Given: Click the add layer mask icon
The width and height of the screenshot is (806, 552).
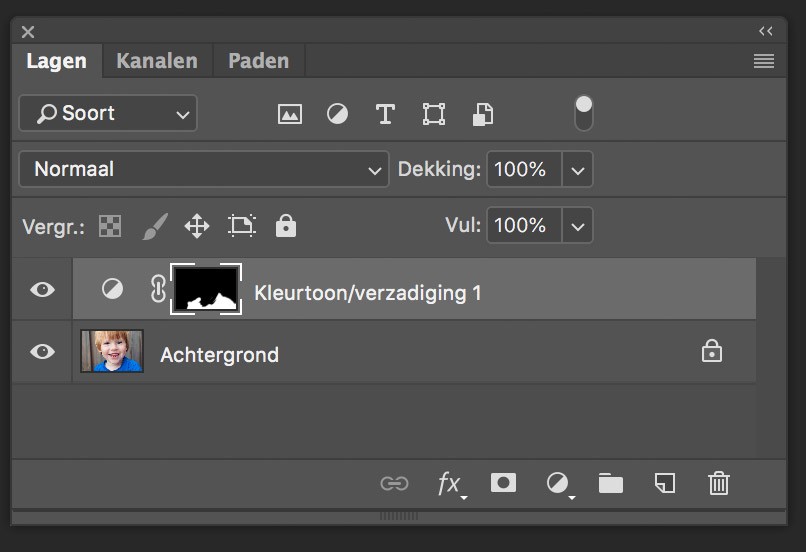Looking at the screenshot, I should (x=503, y=483).
